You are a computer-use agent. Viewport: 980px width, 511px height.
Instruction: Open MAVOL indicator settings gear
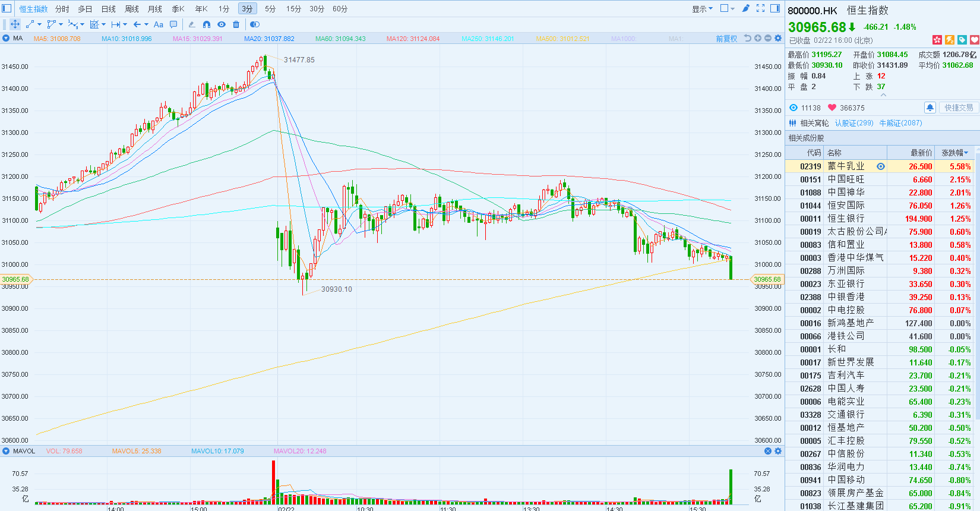pos(778,451)
